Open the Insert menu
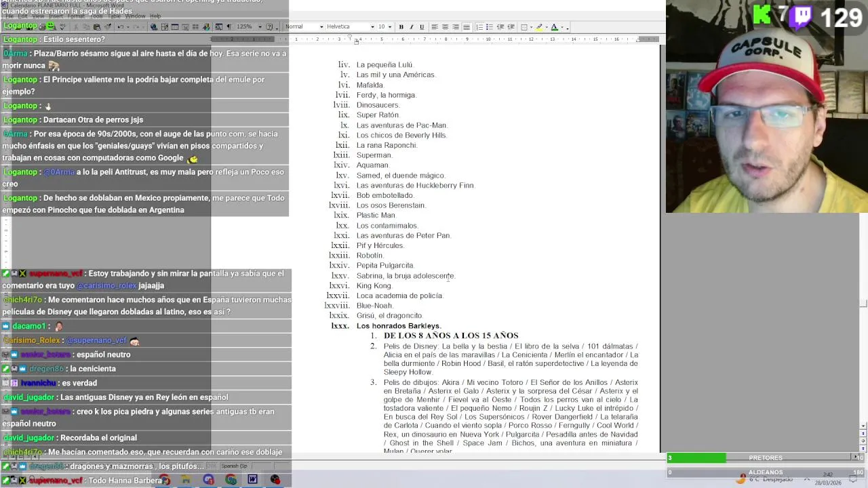 56,16
